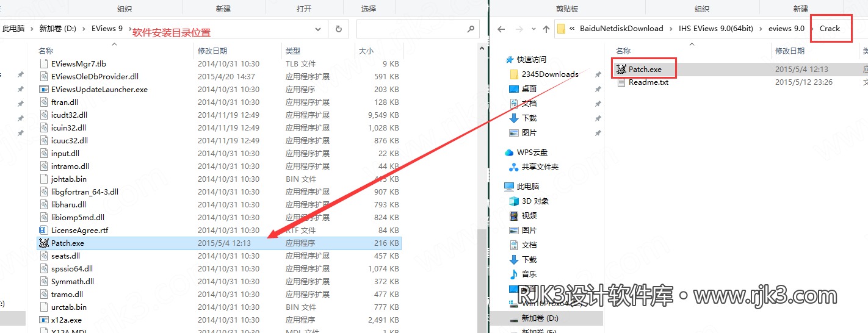Select Symmath.dll file row
The height and width of the screenshot is (333, 868).
pyautogui.click(x=219, y=281)
